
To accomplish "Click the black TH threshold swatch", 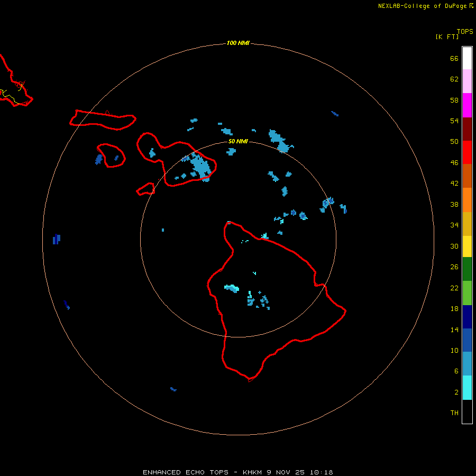I will coord(467,411).
